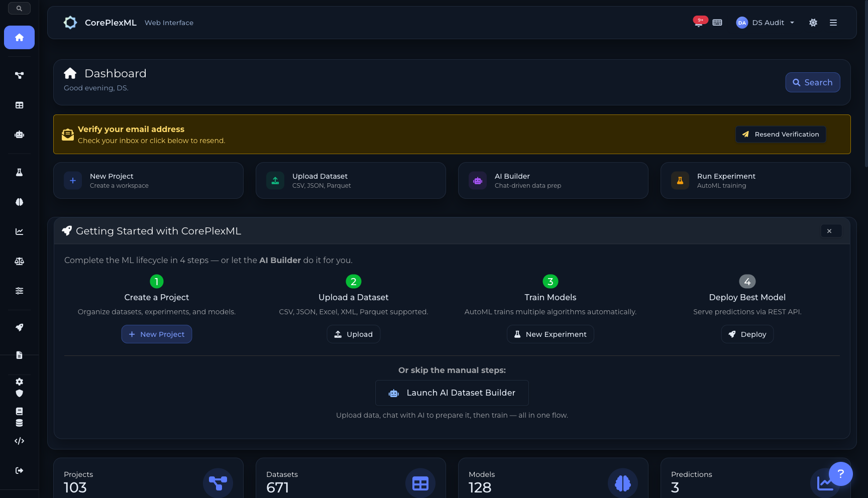
Task: Open the help question-mark bubble
Action: (841, 474)
